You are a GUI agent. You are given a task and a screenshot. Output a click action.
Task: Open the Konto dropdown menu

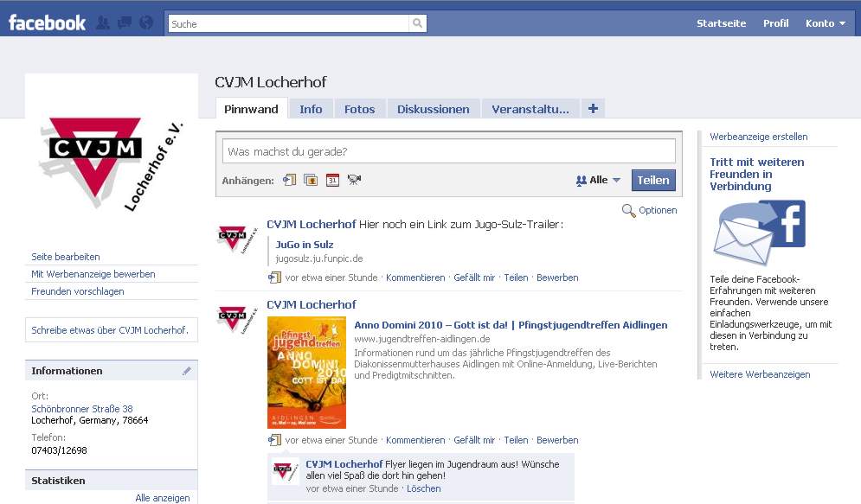point(826,23)
